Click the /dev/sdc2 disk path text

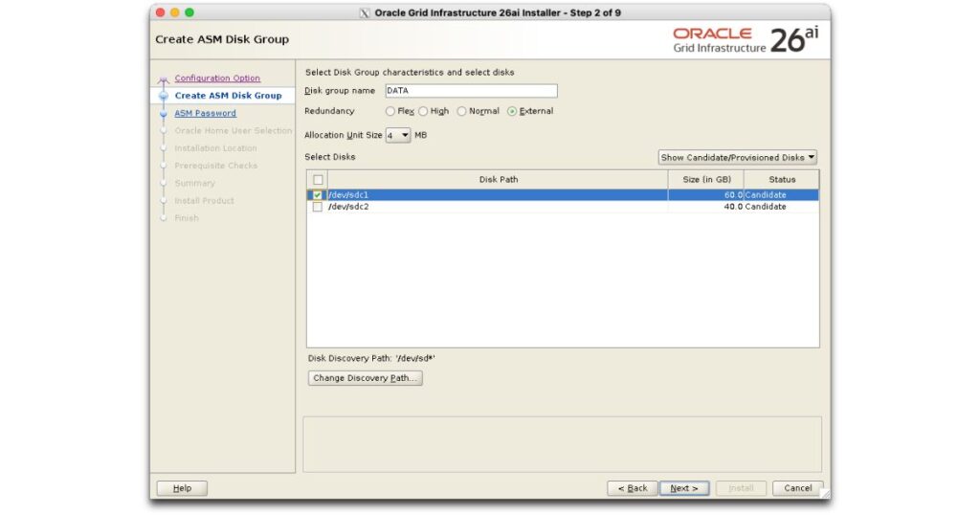[348, 207]
